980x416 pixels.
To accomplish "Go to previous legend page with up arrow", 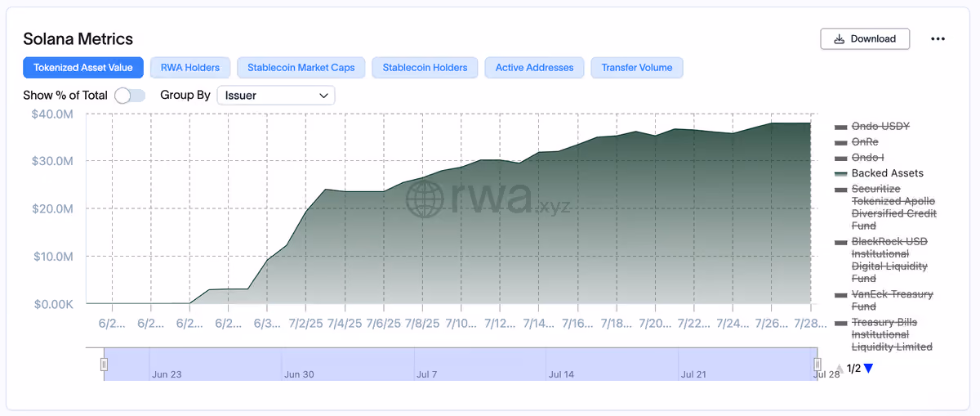I will [840, 369].
